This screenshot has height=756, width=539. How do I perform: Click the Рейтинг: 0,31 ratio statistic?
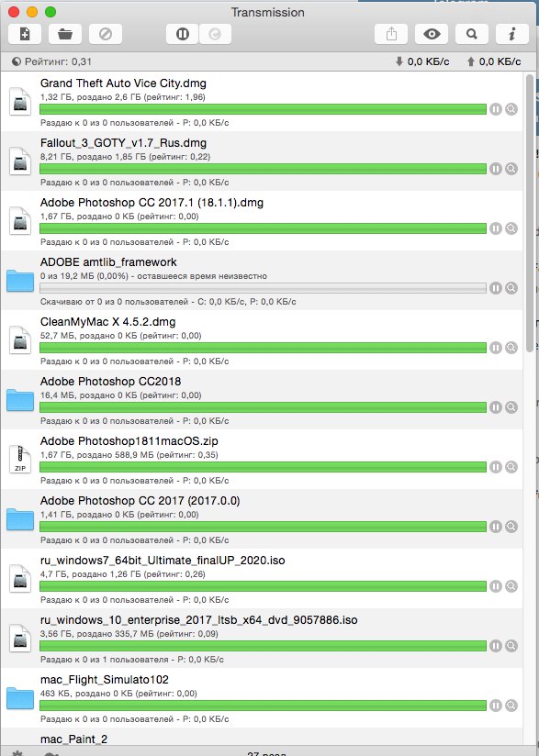click(58, 61)
